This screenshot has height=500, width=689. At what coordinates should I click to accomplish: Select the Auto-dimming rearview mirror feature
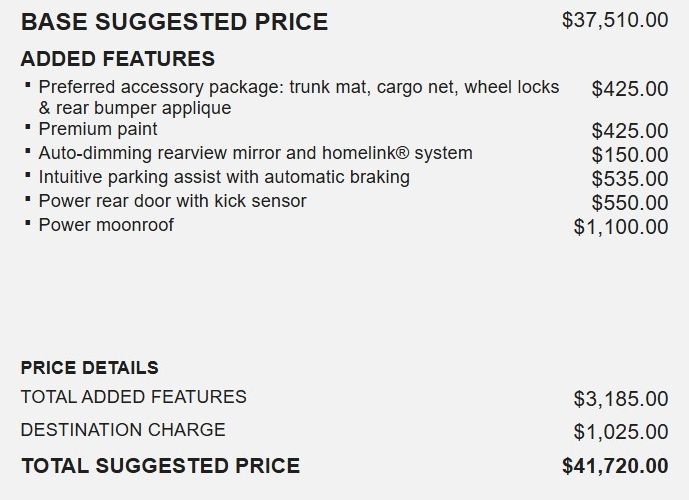click(255, 153)
